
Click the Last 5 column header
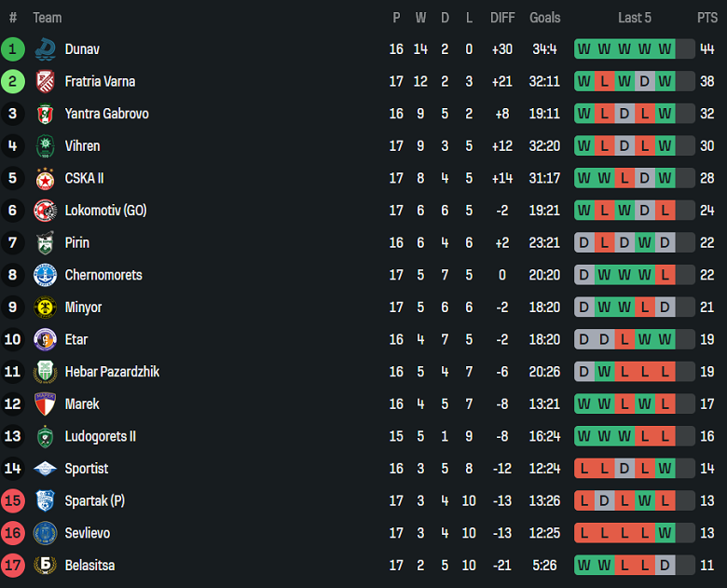(x=635, y=18)
